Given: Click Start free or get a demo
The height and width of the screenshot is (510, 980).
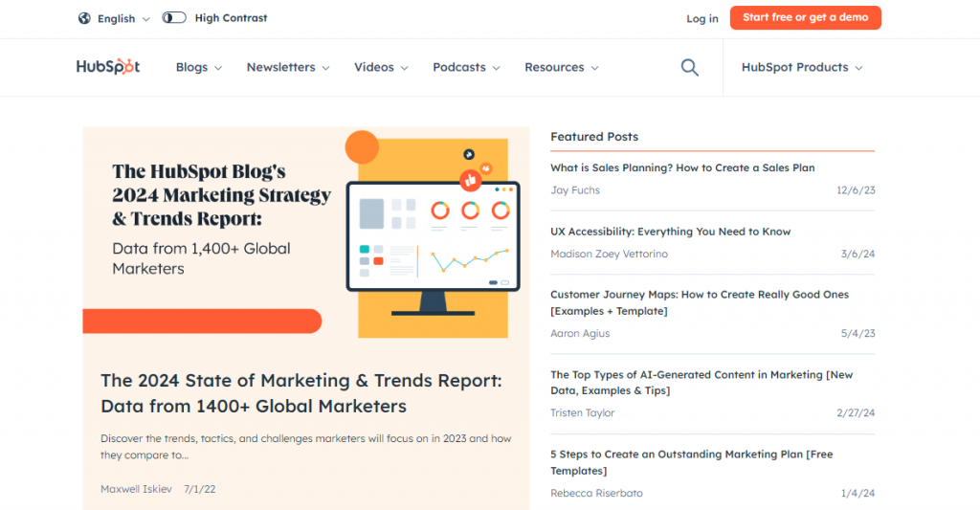Looking at the screenshot, I should (805, 17).
